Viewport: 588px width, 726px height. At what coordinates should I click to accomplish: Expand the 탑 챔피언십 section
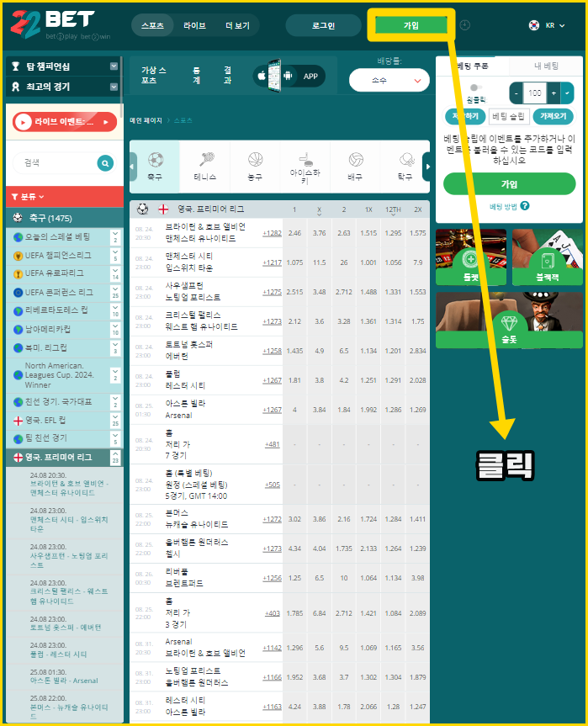(x=114, y=66)
